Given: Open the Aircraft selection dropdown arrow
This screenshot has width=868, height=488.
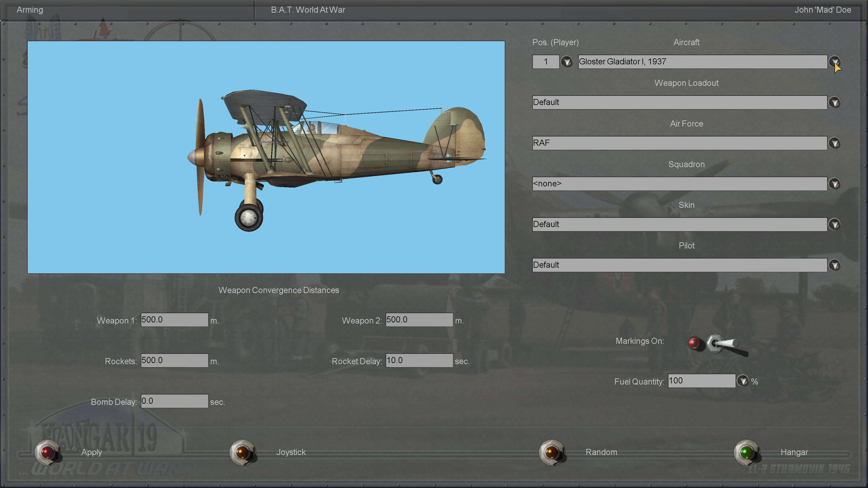Looking at the screenshot, I should 834,62.
